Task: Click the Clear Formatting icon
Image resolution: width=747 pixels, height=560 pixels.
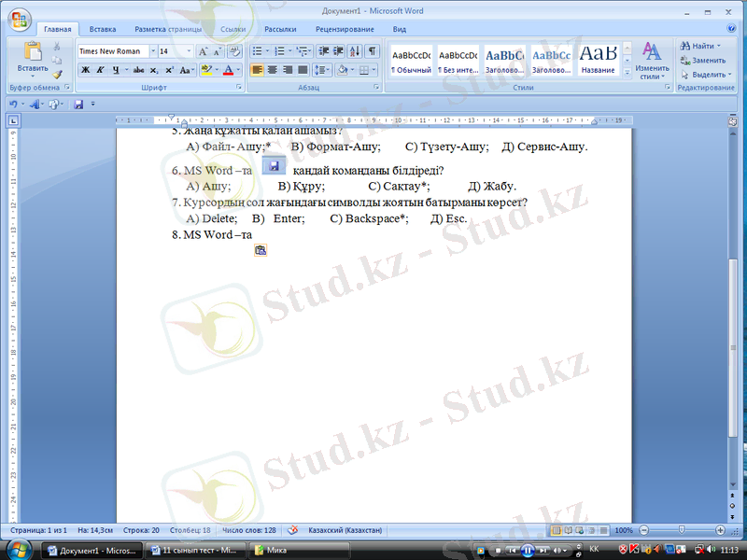Action: (234, 51)
